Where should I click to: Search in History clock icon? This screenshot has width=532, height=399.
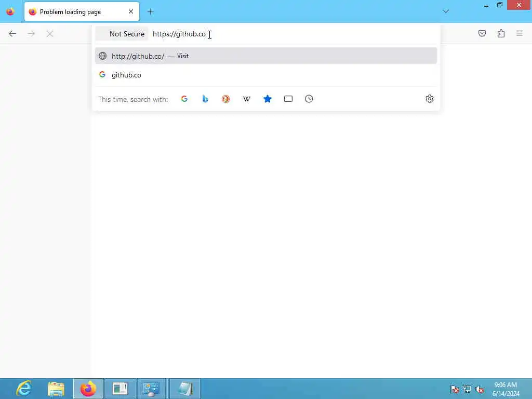tap(309, 99)
